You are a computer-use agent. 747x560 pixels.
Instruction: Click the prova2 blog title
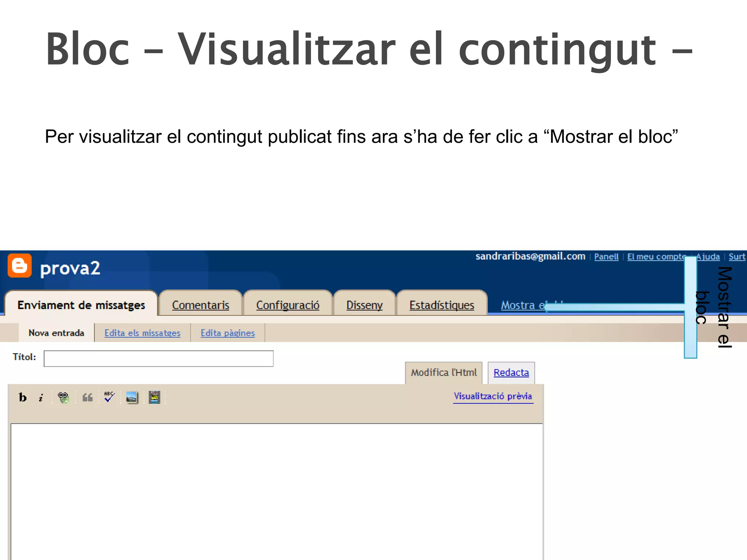pos(70,268)
